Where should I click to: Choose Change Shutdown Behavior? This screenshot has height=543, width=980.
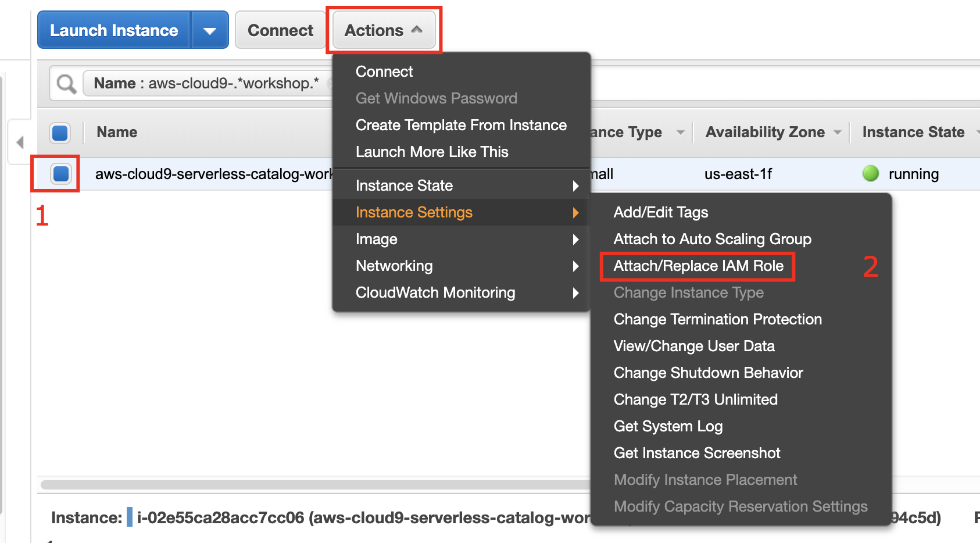[x=708, y=373]
